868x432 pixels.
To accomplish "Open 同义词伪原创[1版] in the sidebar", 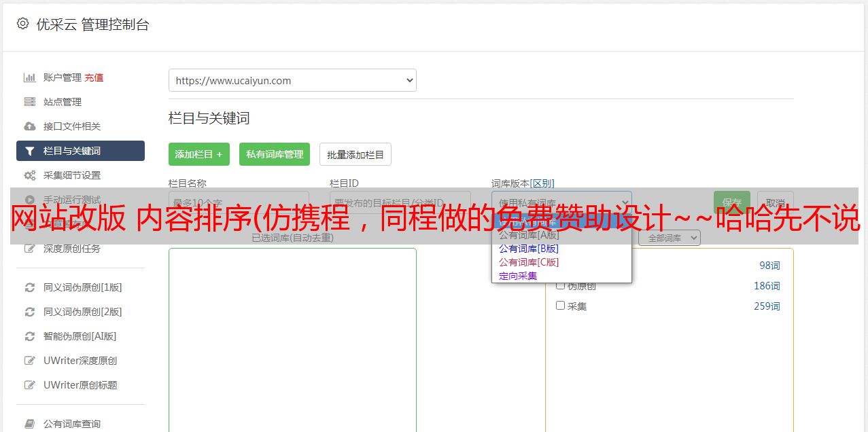I will (83, 287).
